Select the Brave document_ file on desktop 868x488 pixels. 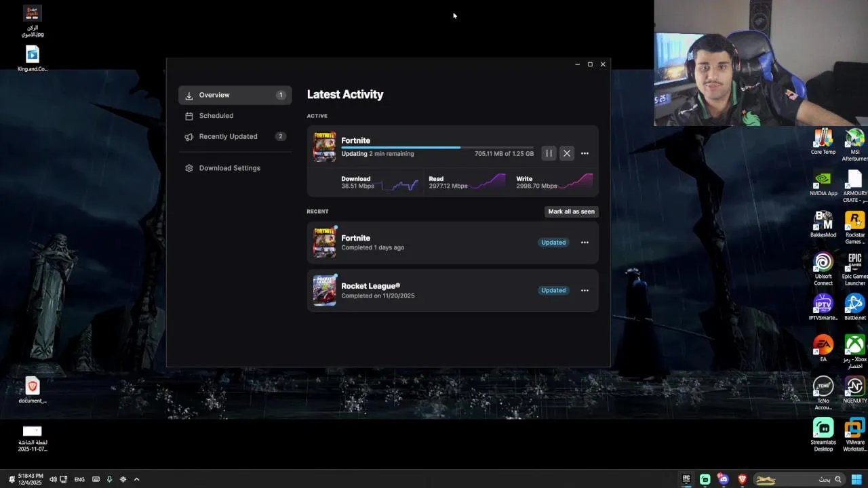click(x=33, y=390)
